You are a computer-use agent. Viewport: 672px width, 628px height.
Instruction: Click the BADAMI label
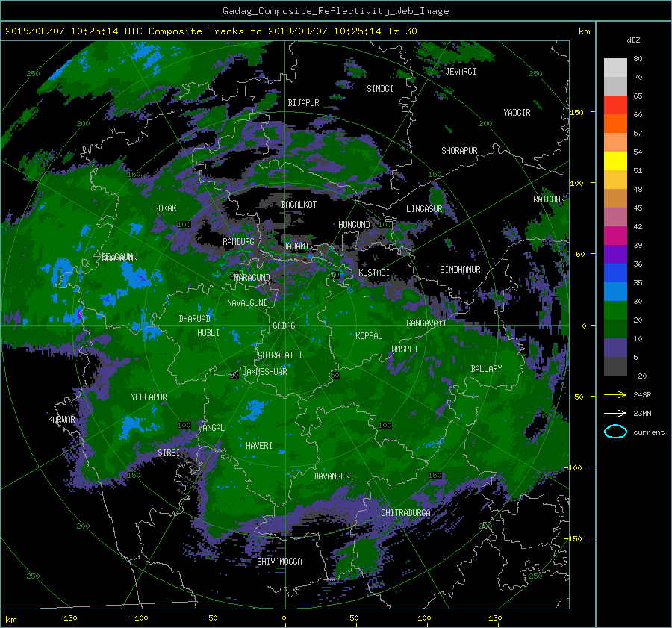[296, 246]
